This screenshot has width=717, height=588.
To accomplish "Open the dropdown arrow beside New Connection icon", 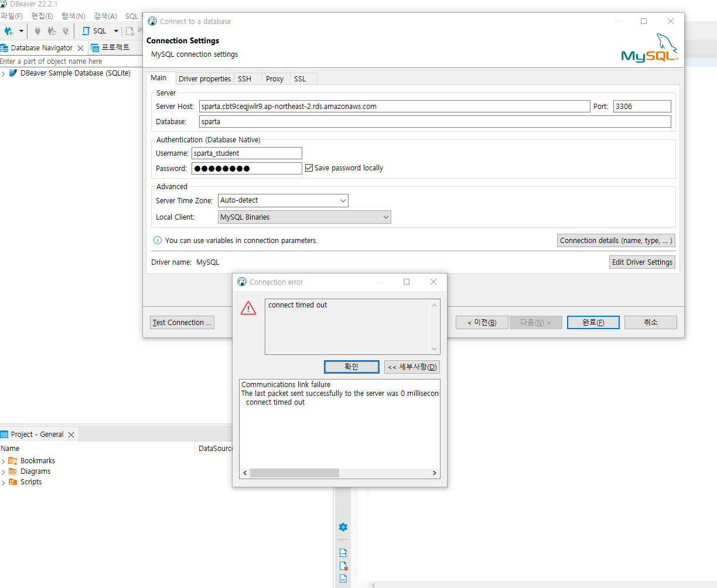I will [22, 31].
